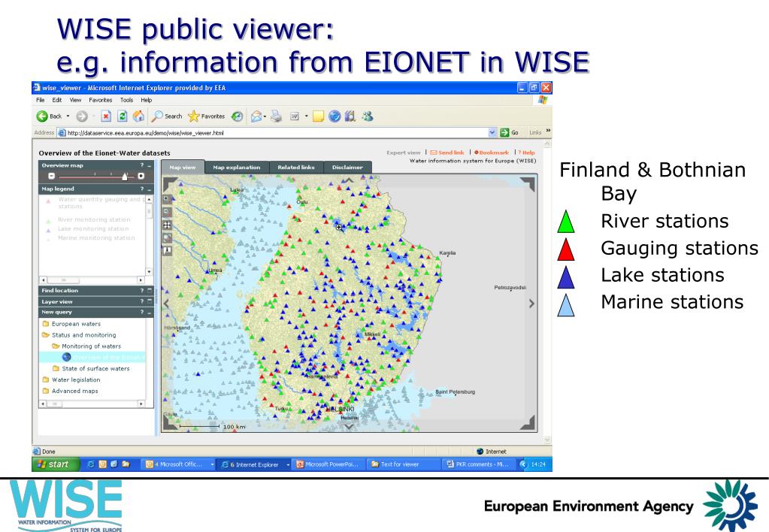Select the map pan tool
The height and width of the screenshot is (532, 769).
(167, 225)
